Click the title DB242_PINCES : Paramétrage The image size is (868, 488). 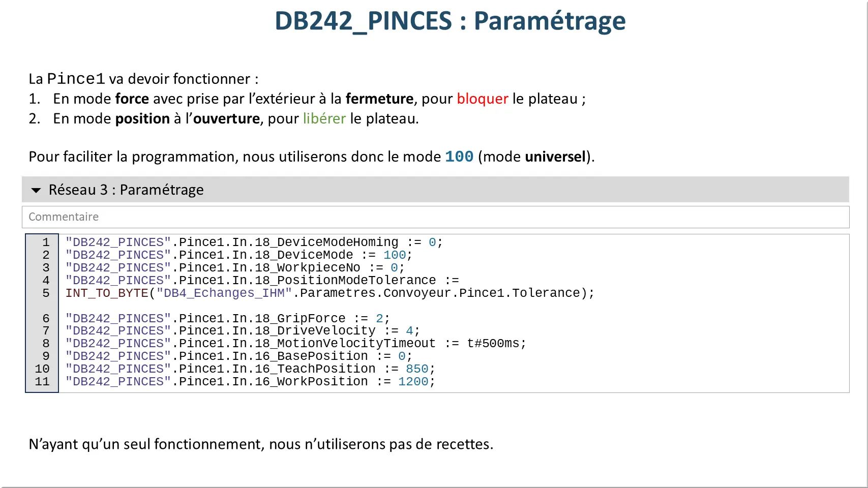tap(450, 21)
